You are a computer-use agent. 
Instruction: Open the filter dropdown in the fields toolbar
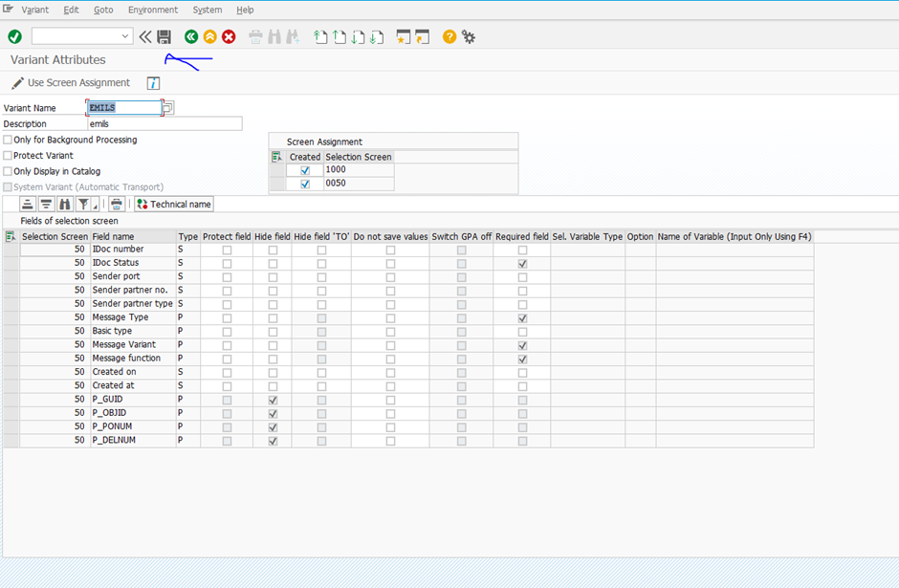coord(94,206)
